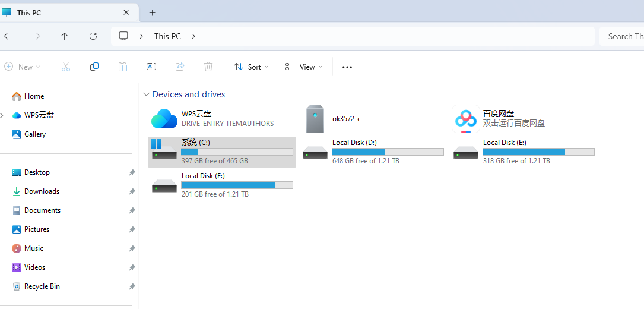Click the Devices and drives heading
644x309 pixels.
coord(189,94)
